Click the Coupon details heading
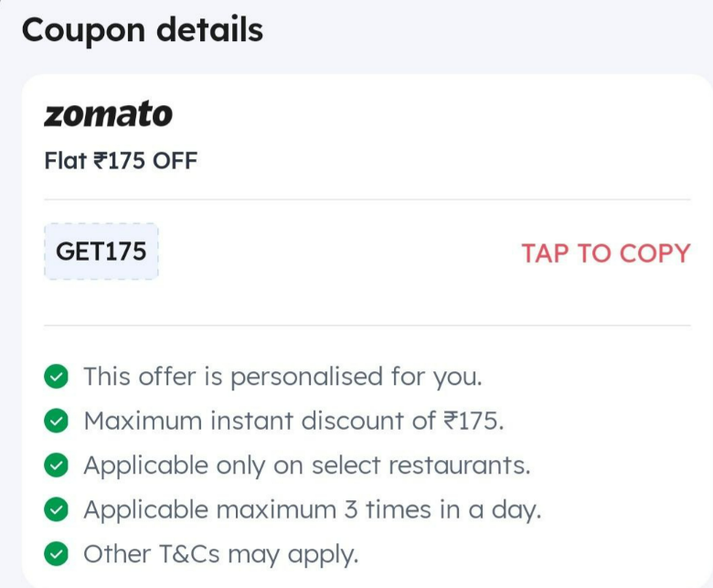 click(x=143, y=30)
